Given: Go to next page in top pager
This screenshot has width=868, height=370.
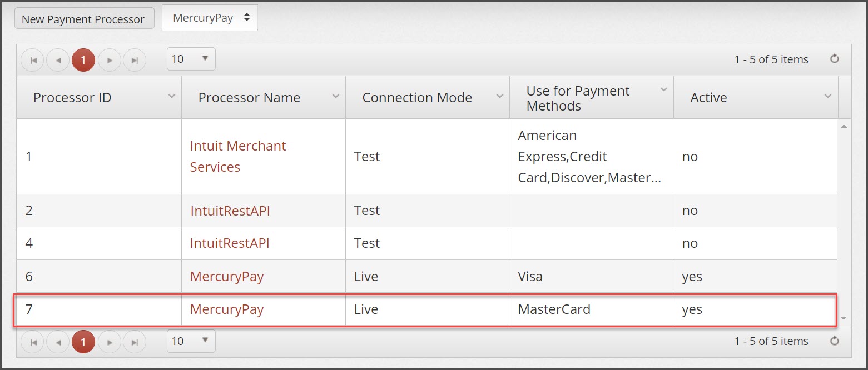Looking at the screenshot, I should [110, 60].
